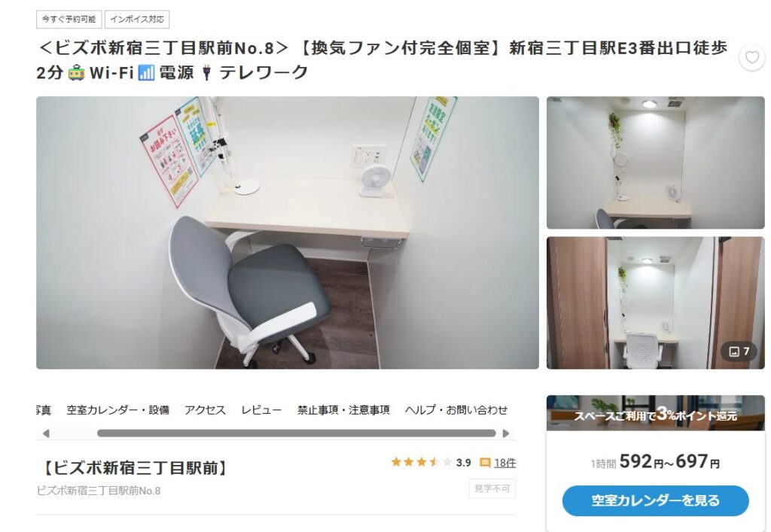Switch to the アクセス tab

tap(205, 409)
